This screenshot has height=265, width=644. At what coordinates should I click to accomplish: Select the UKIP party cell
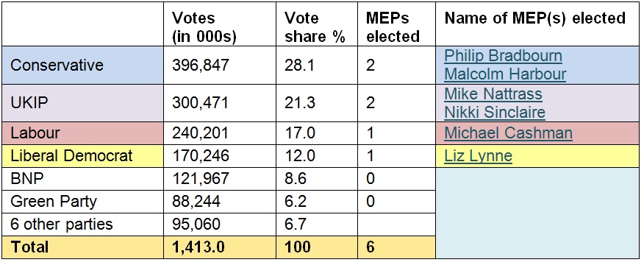tap(82, 103)
